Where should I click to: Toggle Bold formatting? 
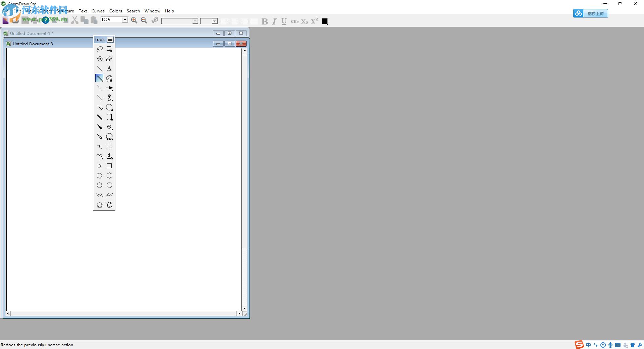(265, 21)
